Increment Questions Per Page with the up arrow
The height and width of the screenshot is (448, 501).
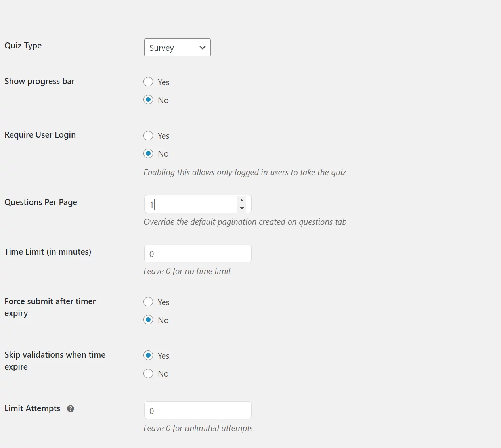pos(242,200)
